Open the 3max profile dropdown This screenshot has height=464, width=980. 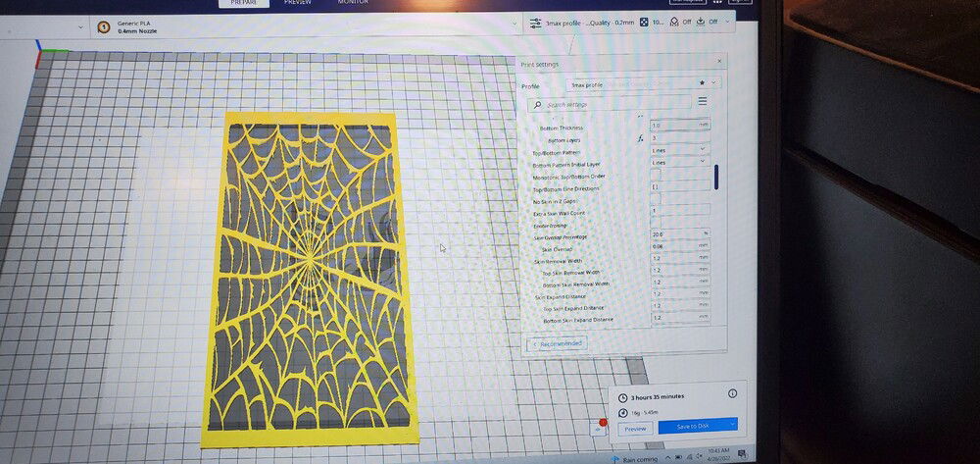643,82
